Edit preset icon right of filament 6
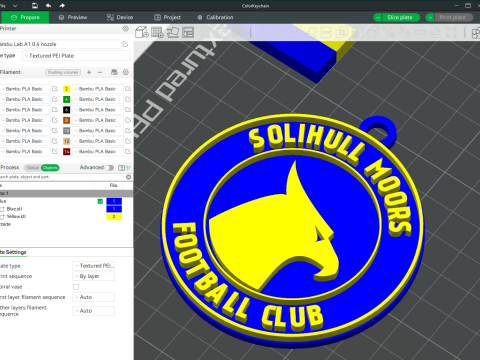This screenshot has width=480, height=360. (128, 110)
